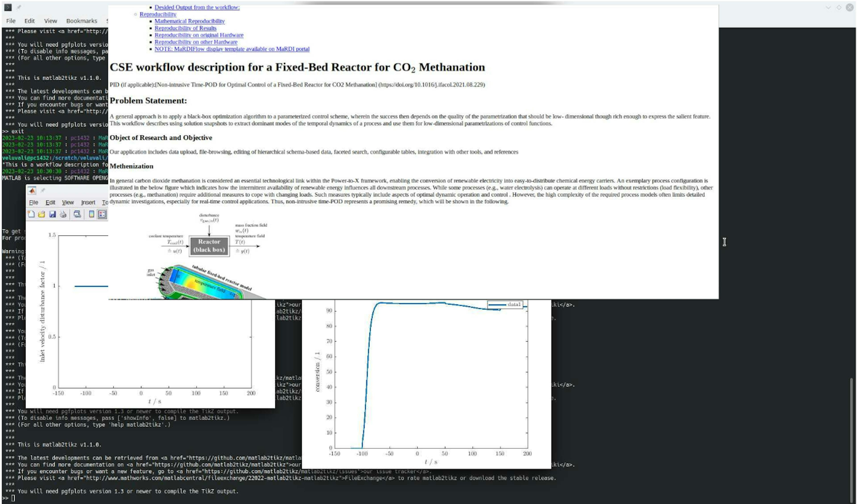Click the 'Problem Statement:' heading
The width and height of the screenshot is (857, 504).
(x=148, y=101)
